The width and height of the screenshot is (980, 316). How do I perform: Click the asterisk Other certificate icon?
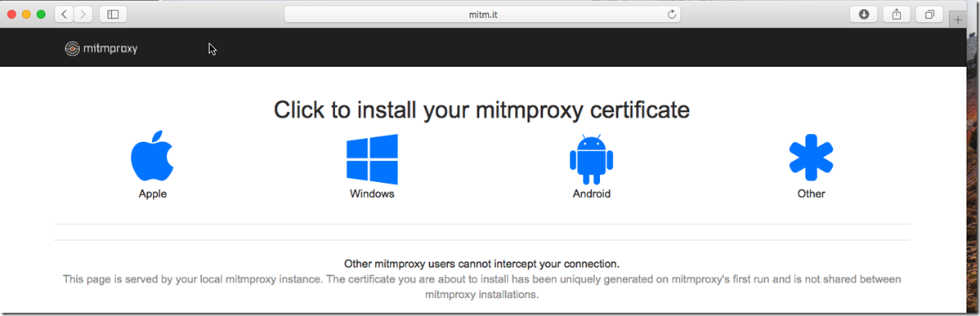tap(812, 158)
